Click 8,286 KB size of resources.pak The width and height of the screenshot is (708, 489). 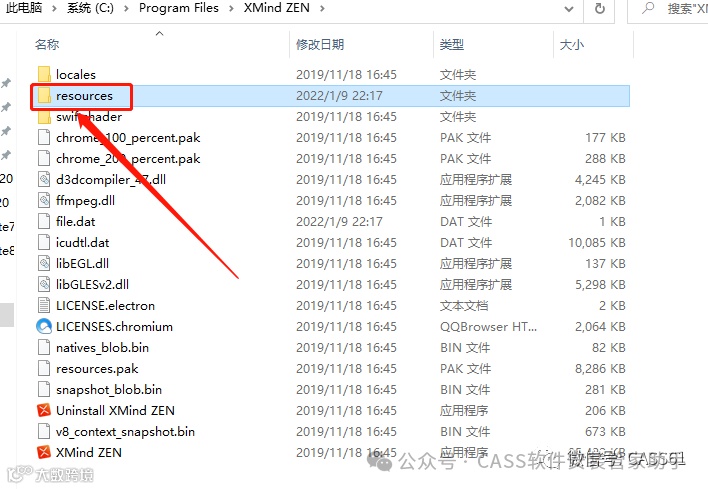pyautogui.click(x=600, y=368)
